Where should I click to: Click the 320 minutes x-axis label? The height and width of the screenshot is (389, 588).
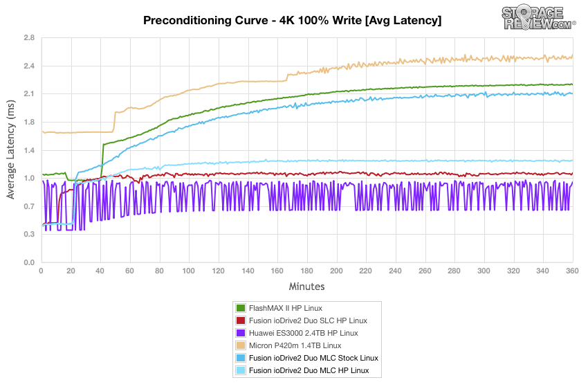pos(513,271)
